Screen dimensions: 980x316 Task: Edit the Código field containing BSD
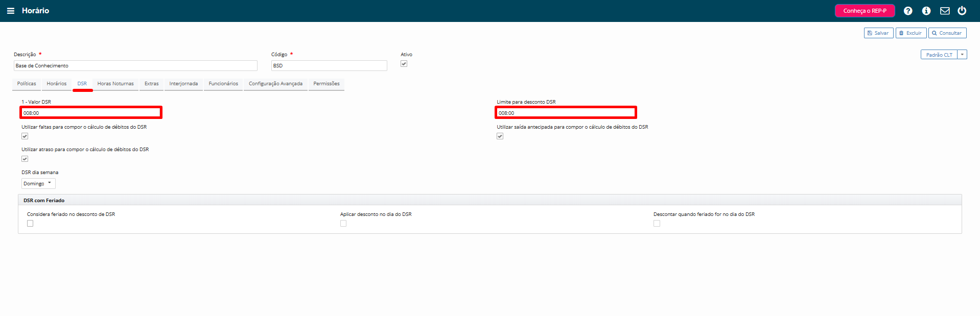pos(329,66)
